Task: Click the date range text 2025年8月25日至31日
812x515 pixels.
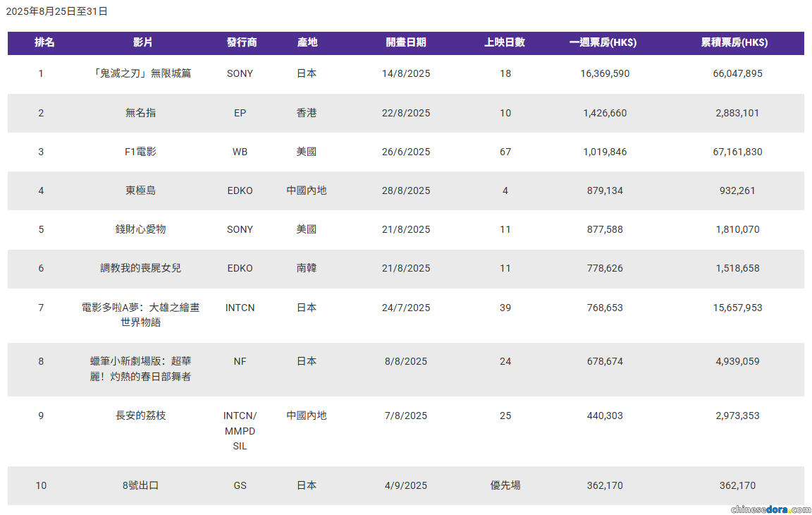Action: (x=57, y=11)
